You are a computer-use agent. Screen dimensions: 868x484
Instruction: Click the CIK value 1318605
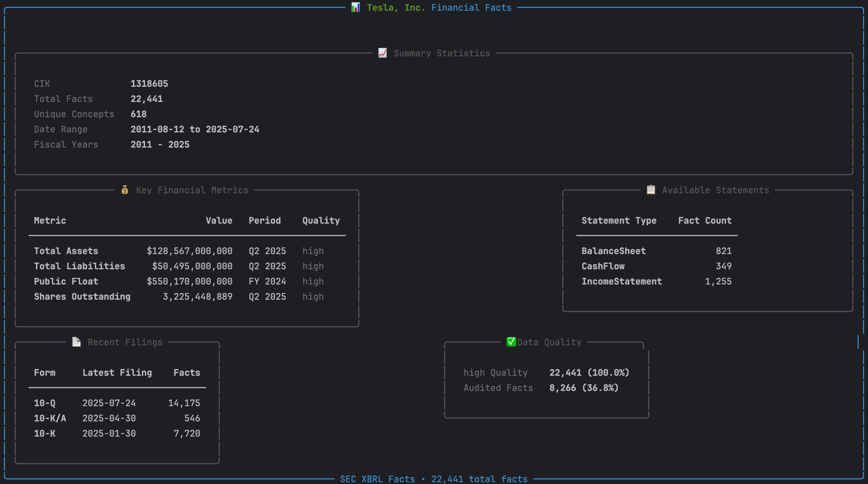coord(149,84)
